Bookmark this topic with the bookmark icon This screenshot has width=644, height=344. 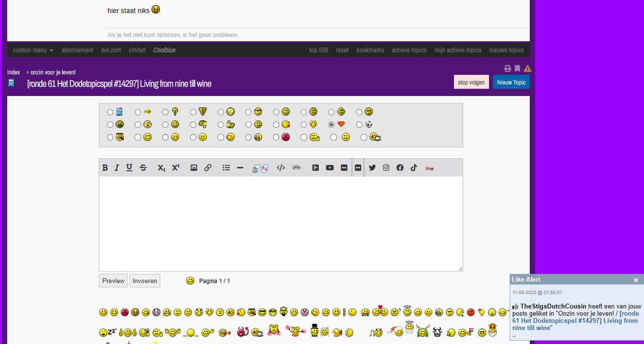(x=517, y=69)
